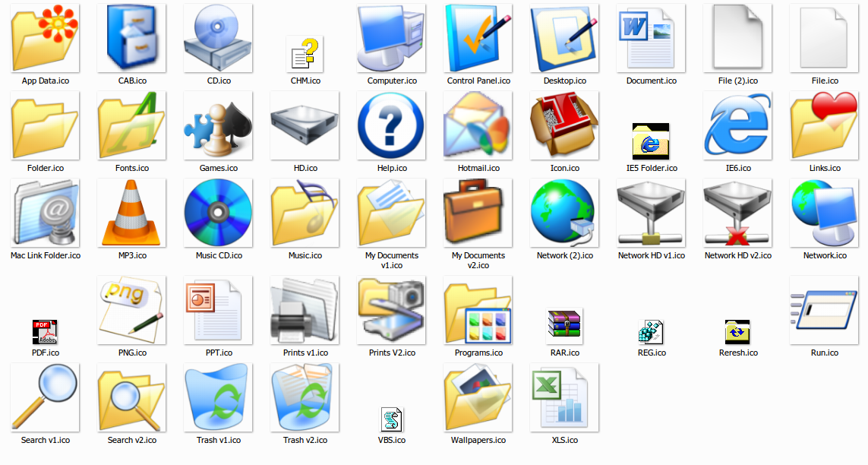Screen dimensions: 868x465
Task: Open the Links.ico heart folder icon
Action: 824,125
